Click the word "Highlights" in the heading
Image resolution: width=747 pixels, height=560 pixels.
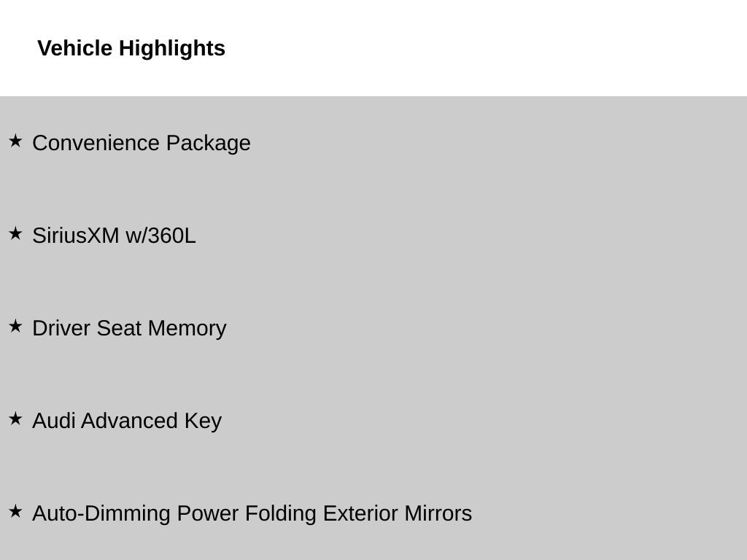[x=172, y=48]
